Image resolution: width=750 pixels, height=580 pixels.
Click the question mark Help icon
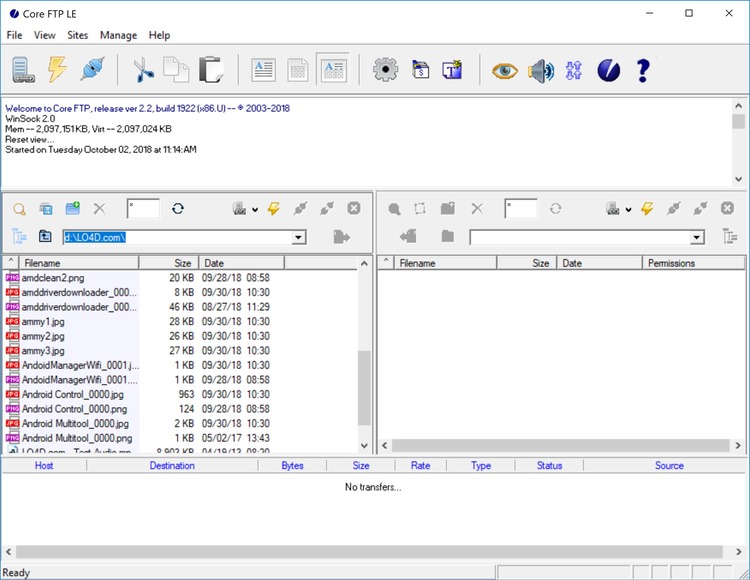(x=643, y=70)
